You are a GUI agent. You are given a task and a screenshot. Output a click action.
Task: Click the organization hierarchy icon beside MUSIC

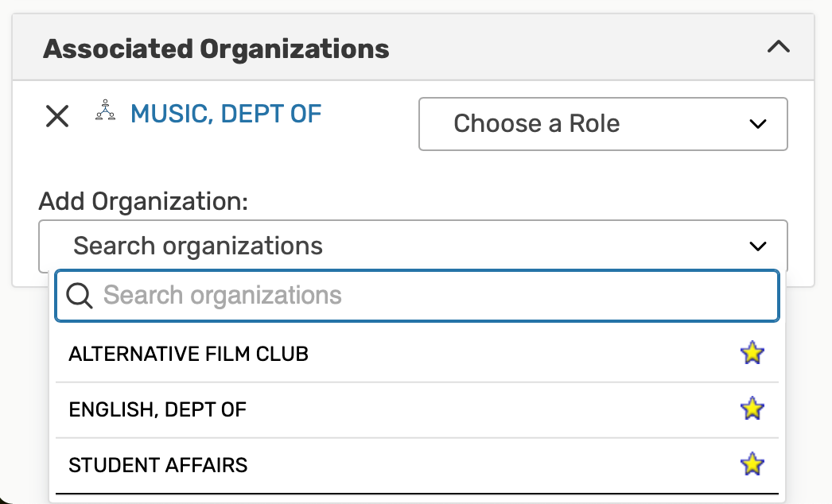pos(105,111)
